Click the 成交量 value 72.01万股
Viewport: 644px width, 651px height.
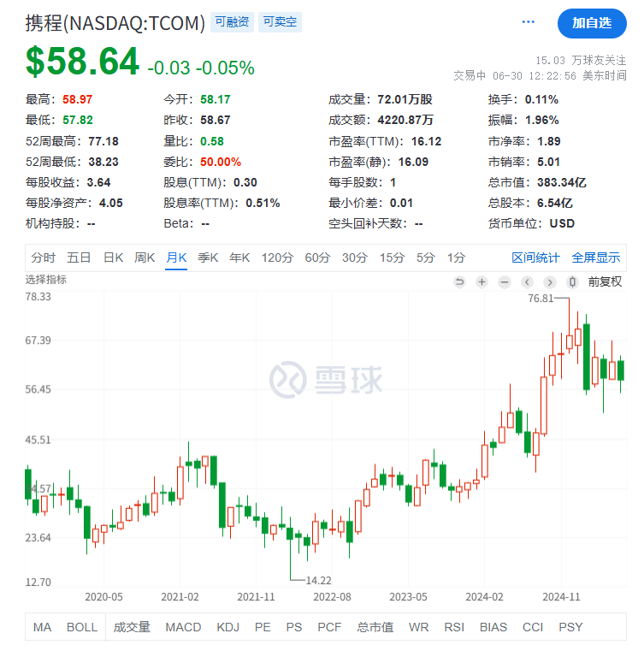click(x=405, y=99)
